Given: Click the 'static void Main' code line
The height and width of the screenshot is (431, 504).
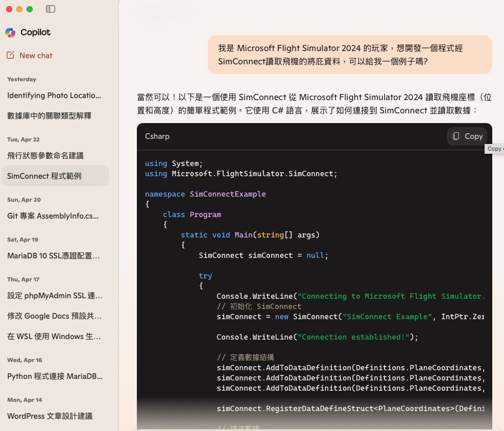Looking at the screenshot, I should pyautogui.click(x=250, y=235).
